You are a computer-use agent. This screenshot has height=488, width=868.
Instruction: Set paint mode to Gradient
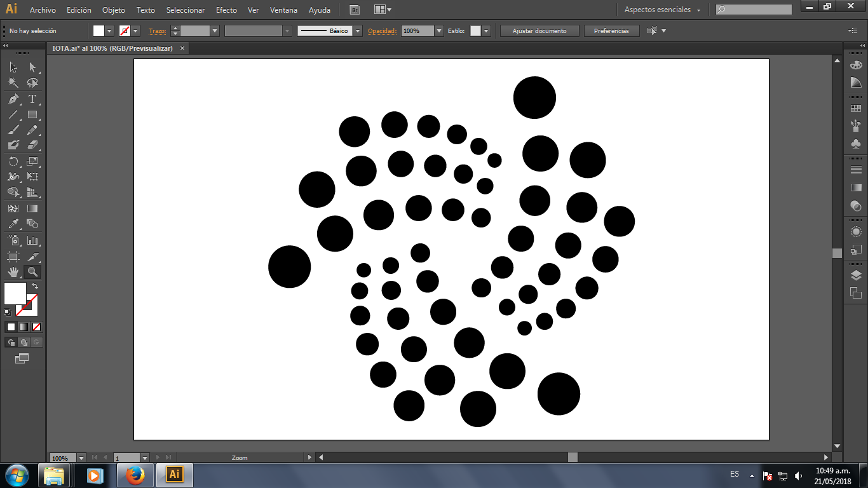click(24, 327)
